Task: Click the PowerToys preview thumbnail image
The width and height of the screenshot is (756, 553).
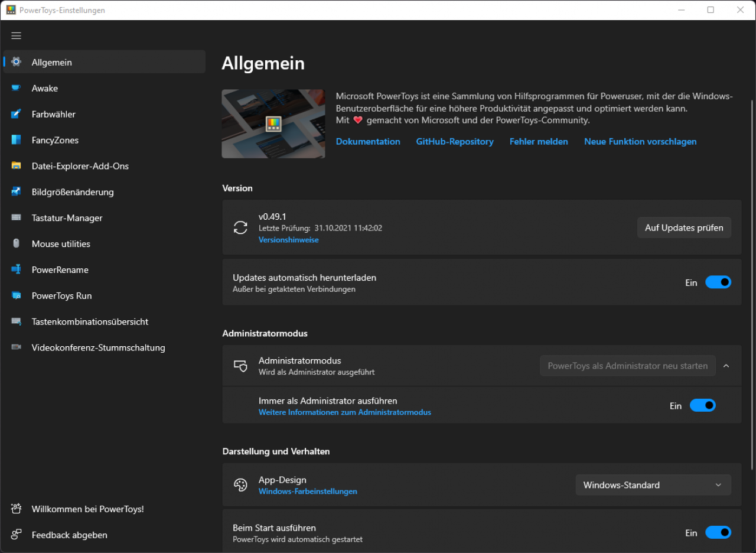Action: pyautogui.click(x=273, y=124)
